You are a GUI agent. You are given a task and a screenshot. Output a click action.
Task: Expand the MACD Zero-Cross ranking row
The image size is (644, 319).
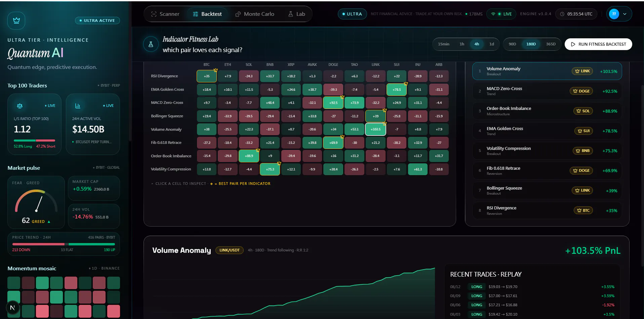(547, 91)
